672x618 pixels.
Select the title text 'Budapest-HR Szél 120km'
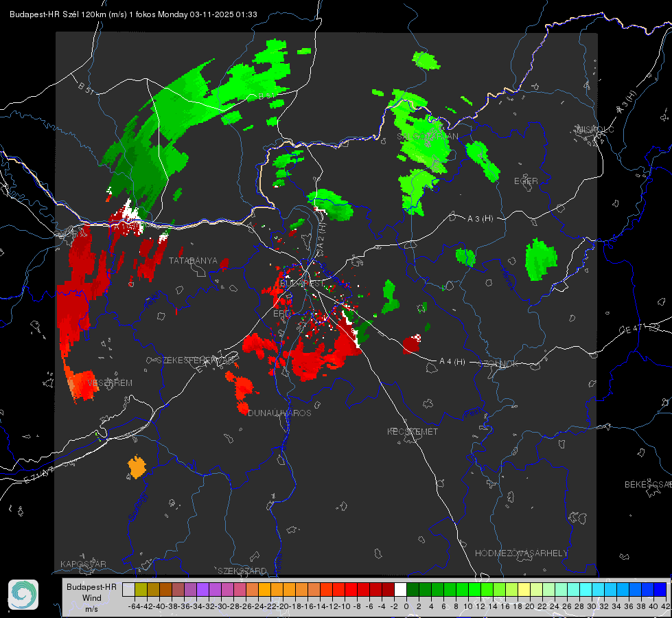tap(58, 14)
